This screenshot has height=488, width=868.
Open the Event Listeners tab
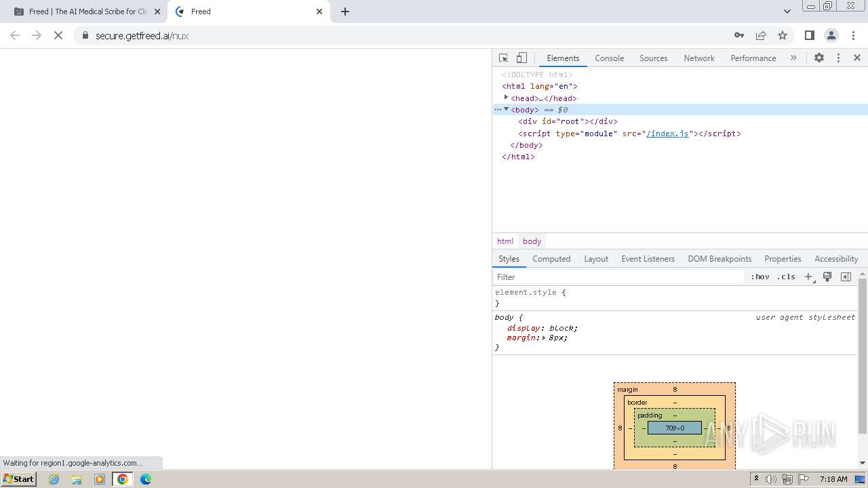tap(648, 259)
